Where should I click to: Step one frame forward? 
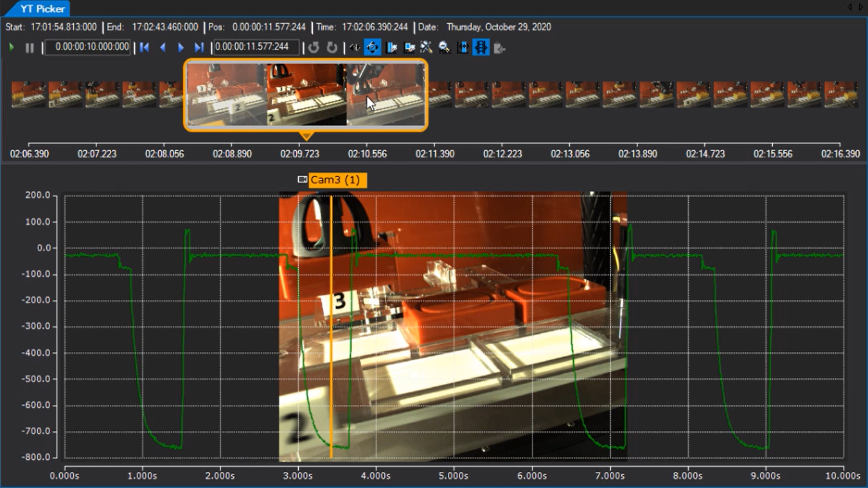coord(181,48)
